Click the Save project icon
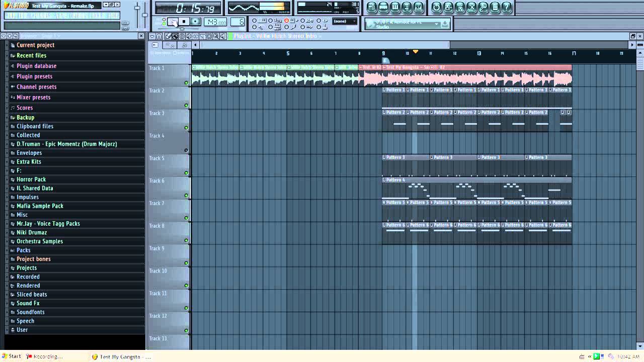 point(448,7)
